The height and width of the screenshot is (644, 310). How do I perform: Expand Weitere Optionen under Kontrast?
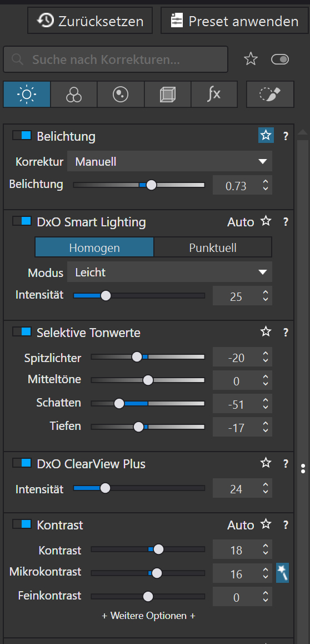click(x=148, y=616)
